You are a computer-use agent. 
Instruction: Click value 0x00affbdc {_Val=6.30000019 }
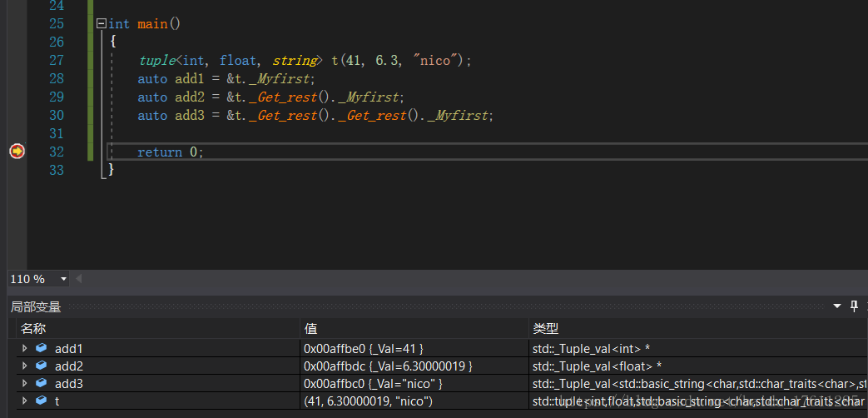tap(388, 366)
